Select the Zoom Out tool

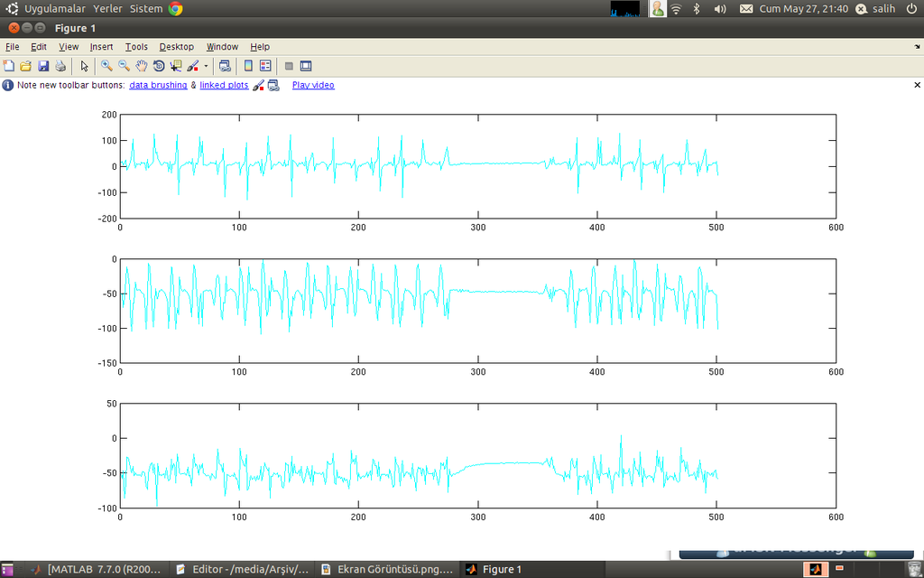[124, 66]
